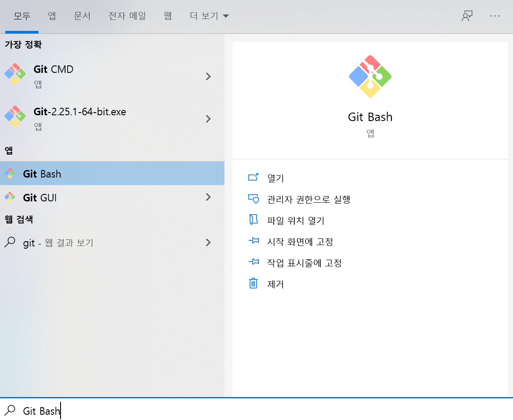Screen dimensions: 513x420
Task: Click the Git-2.25.1-64-bit.exe icon
Action: tap(15, 116)
